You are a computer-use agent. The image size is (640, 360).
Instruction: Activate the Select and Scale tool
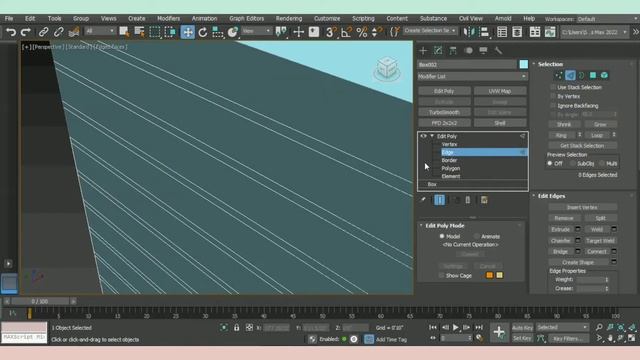click(x=218, y=32)
